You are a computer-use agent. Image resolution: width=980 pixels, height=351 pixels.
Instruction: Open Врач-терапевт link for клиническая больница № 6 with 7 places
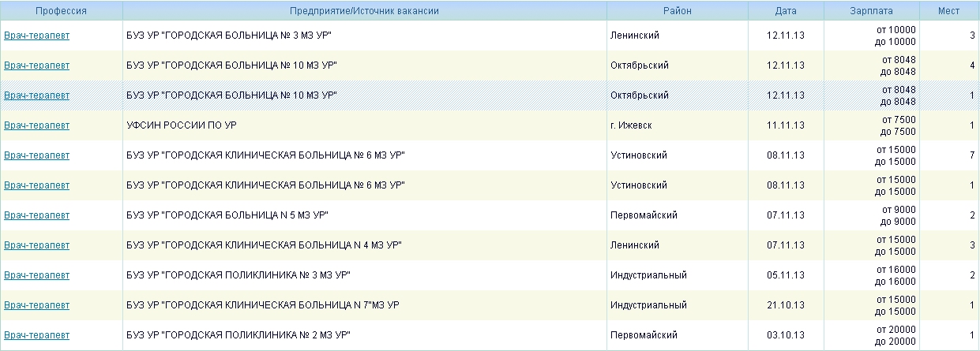point(36,155)
